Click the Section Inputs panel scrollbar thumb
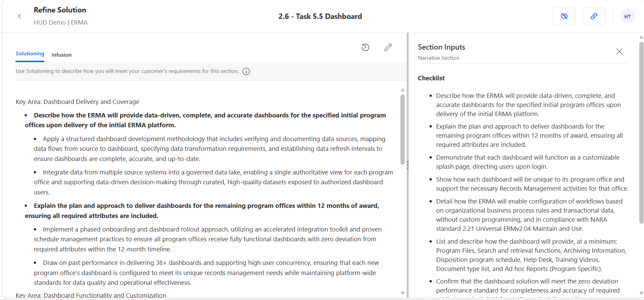The image size is (644, 300). (x=641, y=133)
